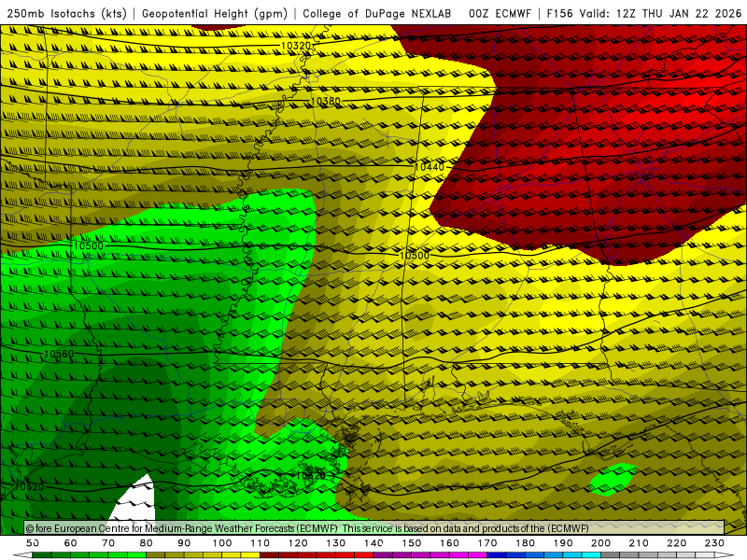The width and height of the screenshot is (747, 560).
Task: Click the darkest green swatch under 50
Action: (x=42, y=555)
